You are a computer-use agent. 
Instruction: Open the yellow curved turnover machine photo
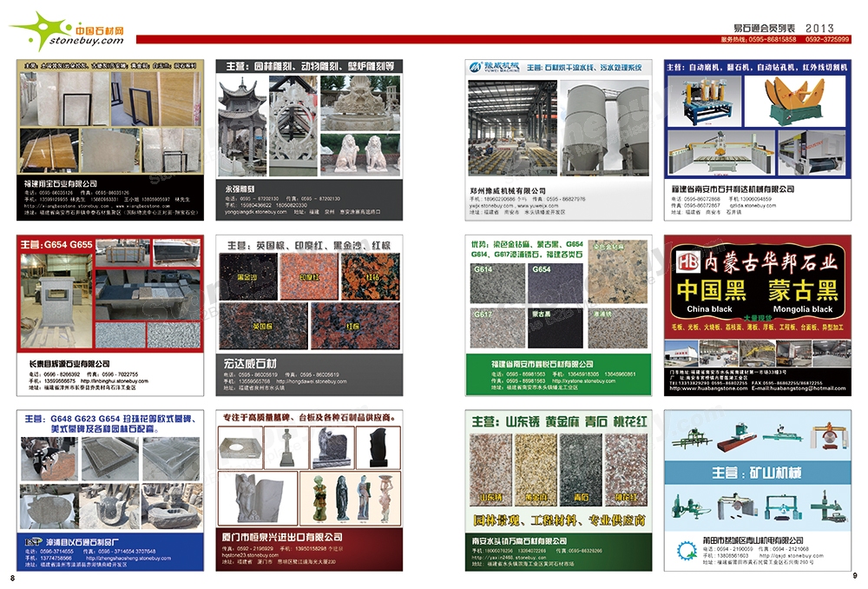[x=795, y=101]
